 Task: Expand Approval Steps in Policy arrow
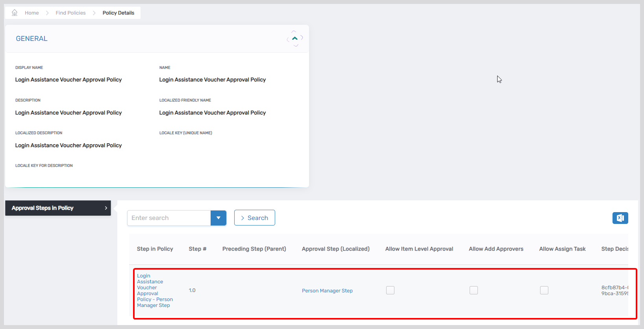point(106,208)
